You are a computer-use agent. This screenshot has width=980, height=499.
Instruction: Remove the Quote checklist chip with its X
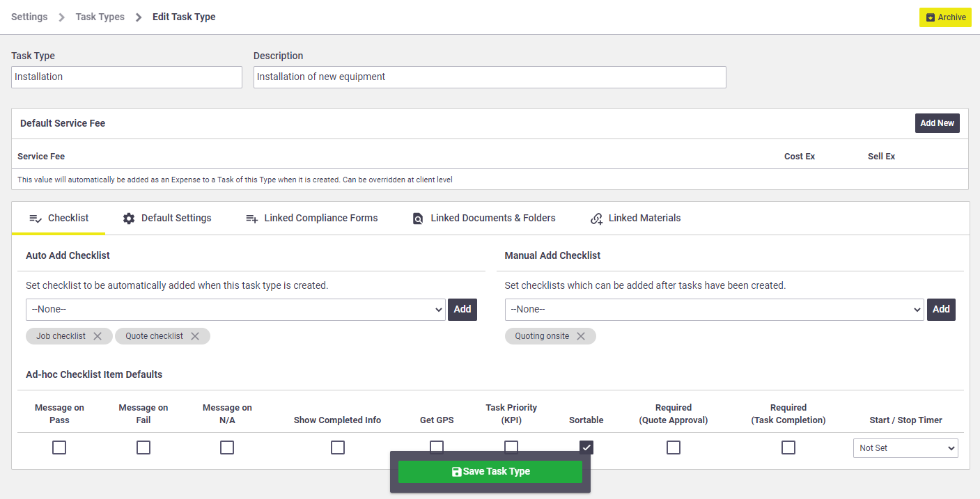pyautogui.click(x=195, y=336)
